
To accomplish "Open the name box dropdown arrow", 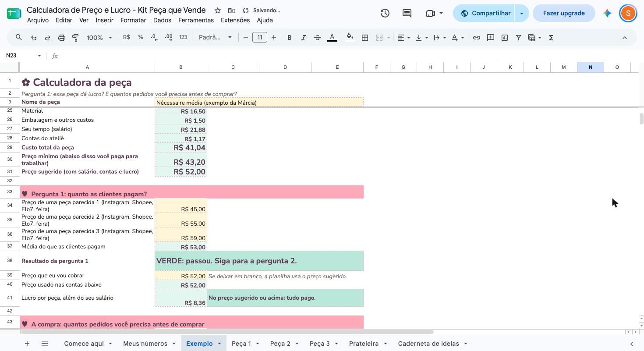I will pos(39,56).
